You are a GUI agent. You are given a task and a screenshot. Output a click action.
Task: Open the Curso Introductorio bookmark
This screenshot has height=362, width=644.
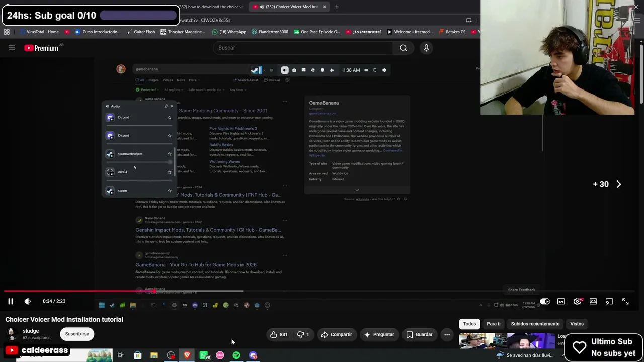point(98,32)
